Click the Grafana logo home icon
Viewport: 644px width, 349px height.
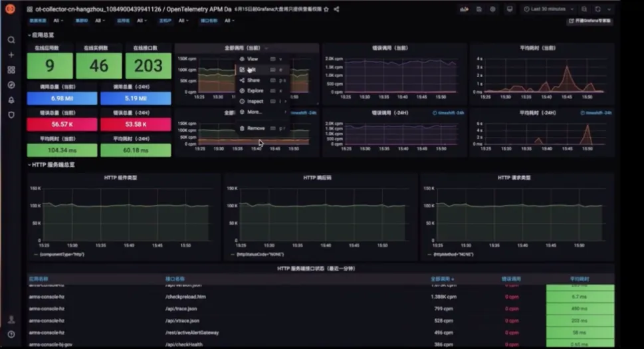10,8
